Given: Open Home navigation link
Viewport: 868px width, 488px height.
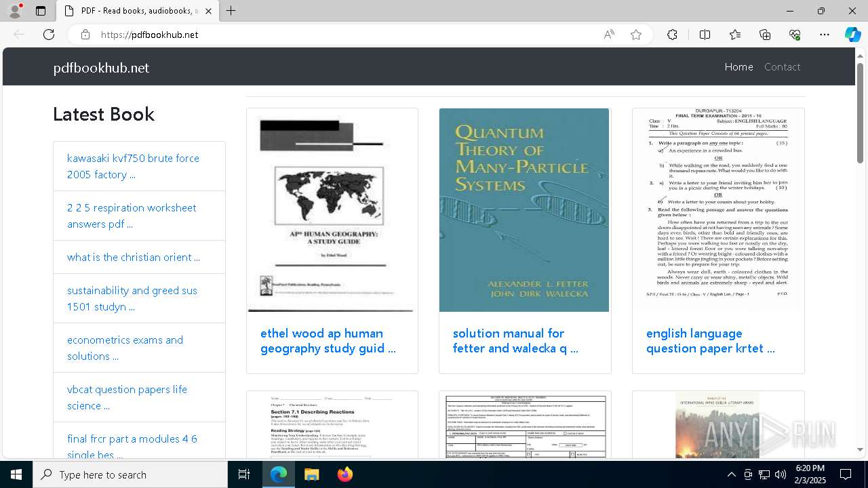Looking at the screenshot, I should point(738,66).
